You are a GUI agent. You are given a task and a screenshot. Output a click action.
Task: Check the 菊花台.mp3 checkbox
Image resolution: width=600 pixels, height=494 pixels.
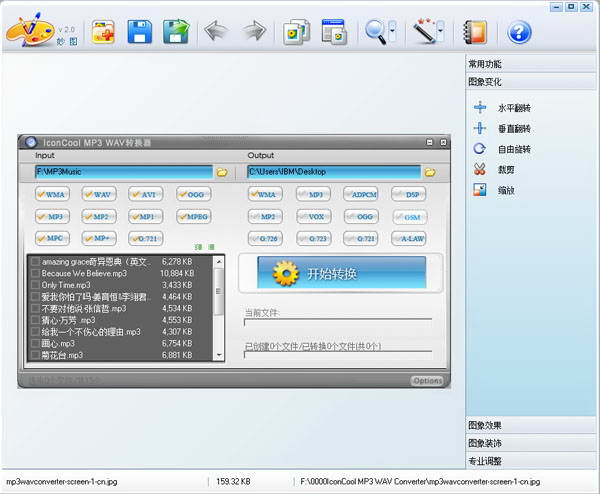pyautogui.click(x=36, y=355)
